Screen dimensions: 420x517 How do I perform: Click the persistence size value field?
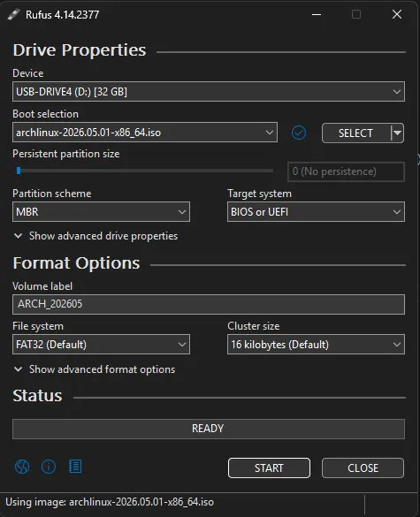(x=346, y=171)
